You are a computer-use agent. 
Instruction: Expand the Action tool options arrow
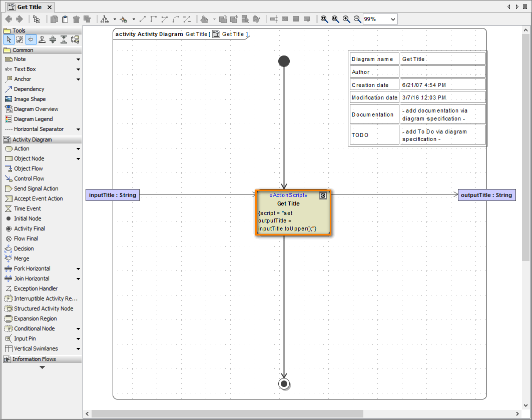(x=78, y=148)
